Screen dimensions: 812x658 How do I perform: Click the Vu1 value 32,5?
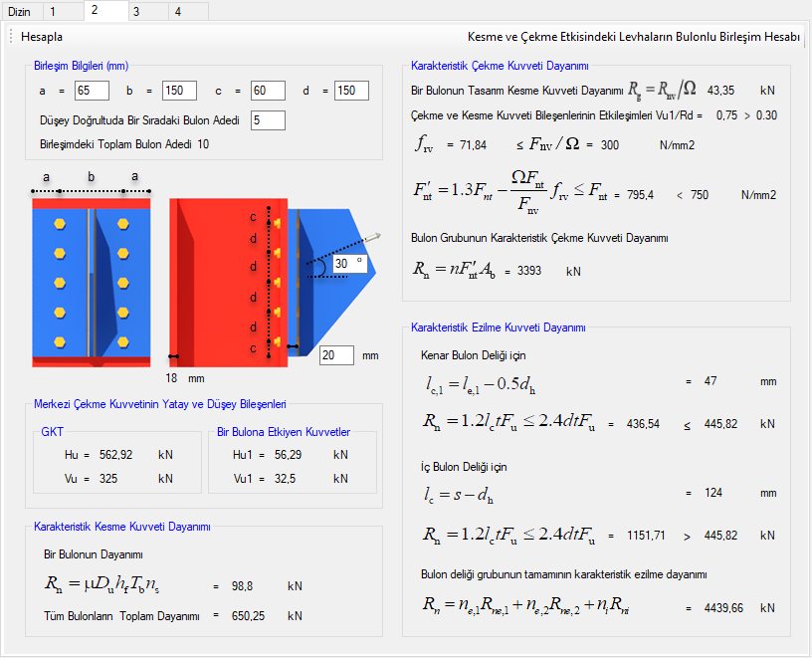(x=285, y=479)
